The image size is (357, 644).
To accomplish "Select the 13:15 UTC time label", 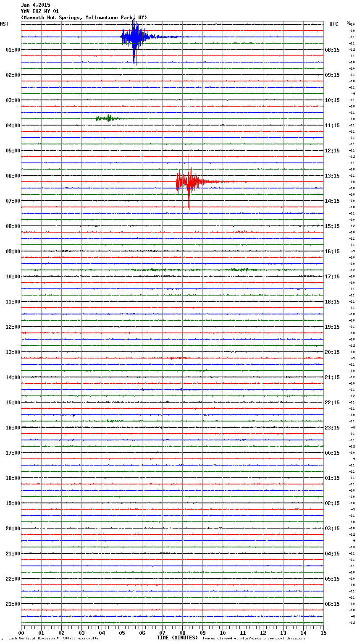I will [332, 176].
